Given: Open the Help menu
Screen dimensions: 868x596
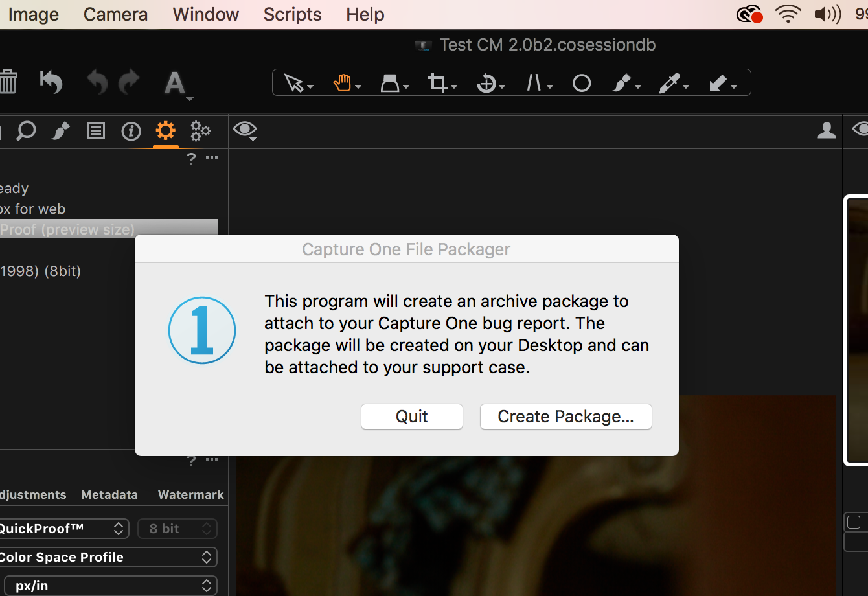Looking at the screenshot, I should pyautogui.click(x=365, y=14).
